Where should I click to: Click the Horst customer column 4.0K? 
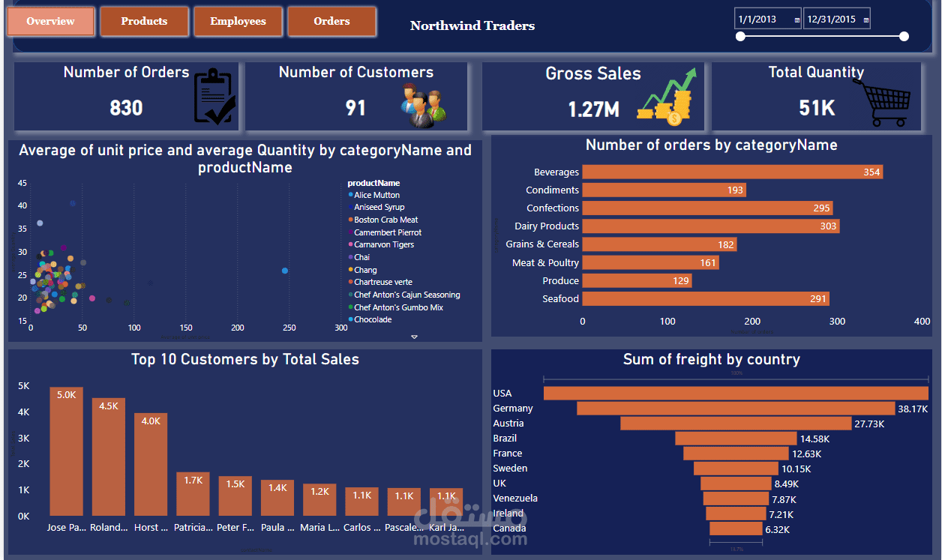pyautogui.click(x=151, y=464)
